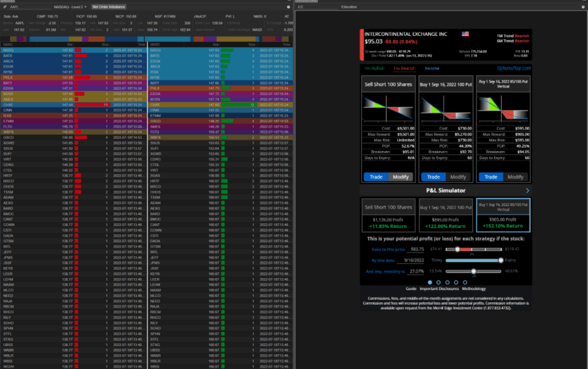Click the 'FICP: 150.65' value
This screenshot has width=588, height=369.
click(x=86, y=16)
